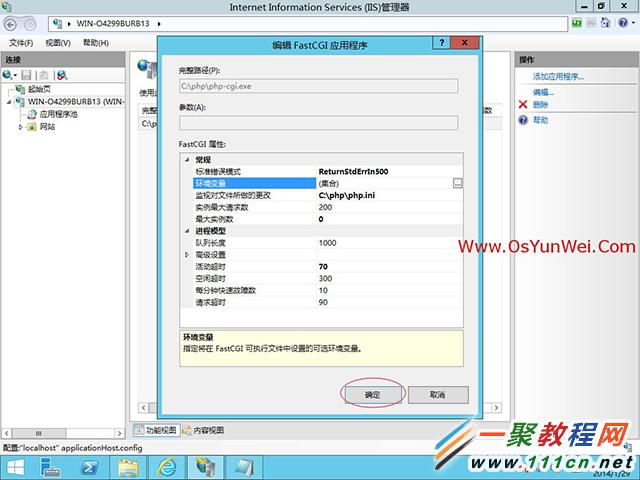Screen dimensions: 640x480
Task: Click the Back navigation arrow in IIS Manager
Action: (x=10, y=25)
